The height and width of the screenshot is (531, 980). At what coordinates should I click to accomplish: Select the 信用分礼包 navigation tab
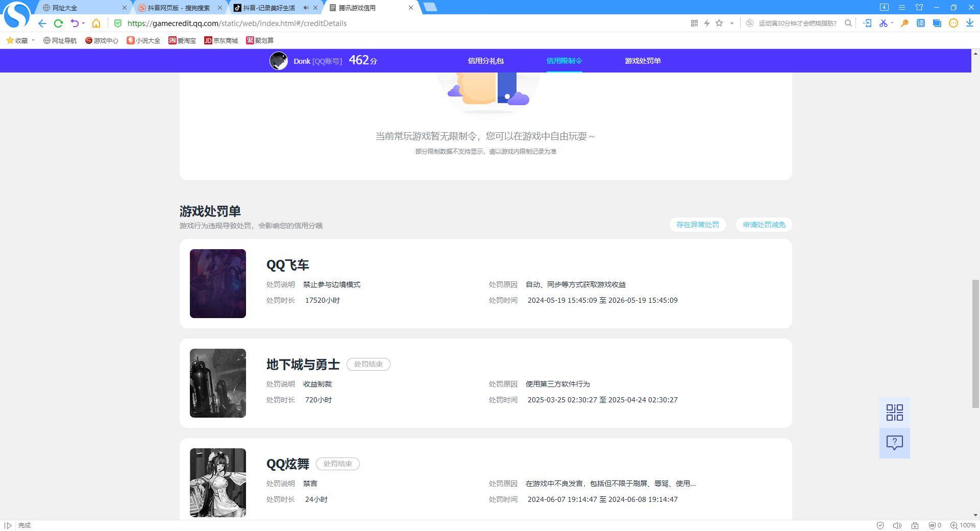pos(485,61)
